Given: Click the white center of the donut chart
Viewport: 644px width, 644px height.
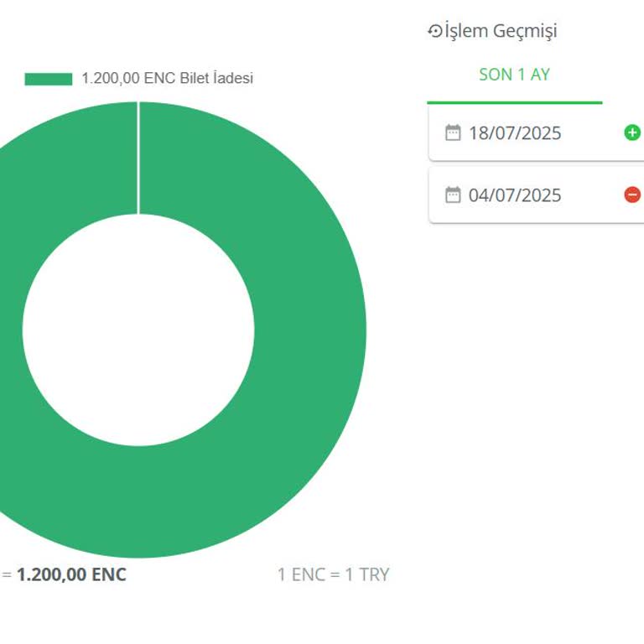Looking at the screenshot, I should coord(138,329).
